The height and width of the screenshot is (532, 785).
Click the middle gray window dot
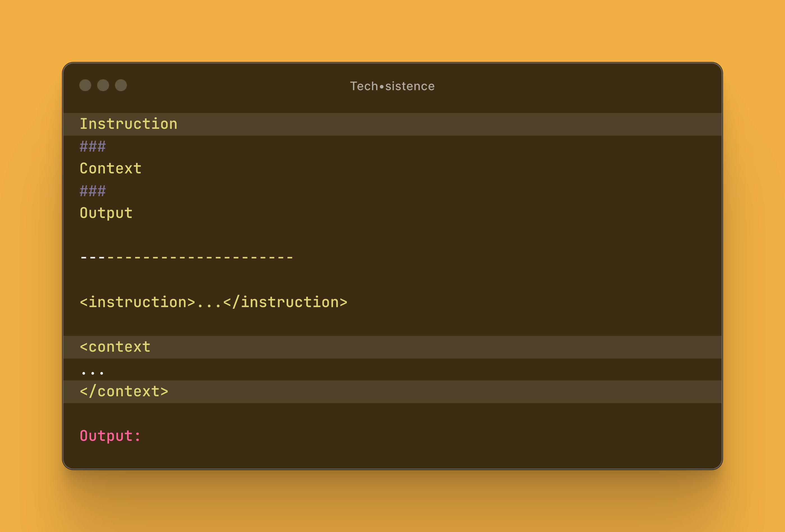[103, 85]
